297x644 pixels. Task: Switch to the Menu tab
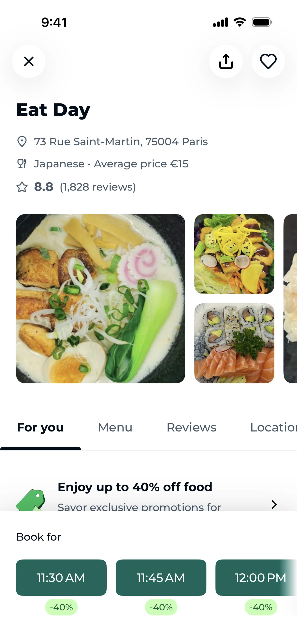pyautogui.click(x=115, y=428)
